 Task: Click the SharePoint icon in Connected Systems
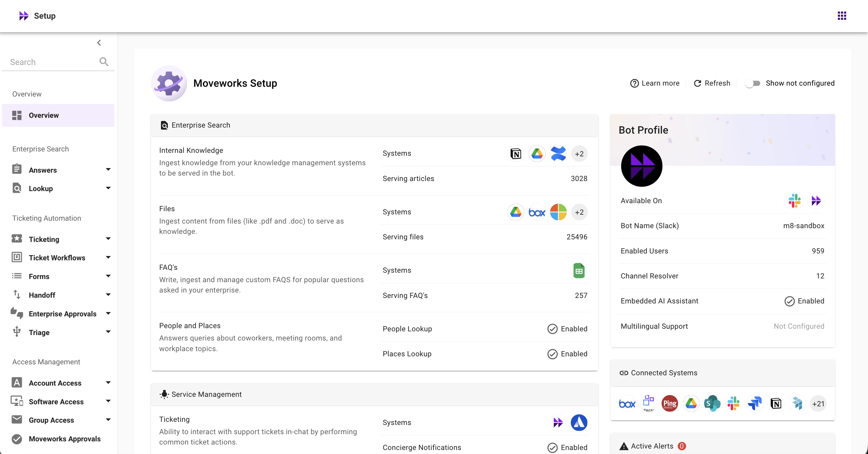(712, 403)
